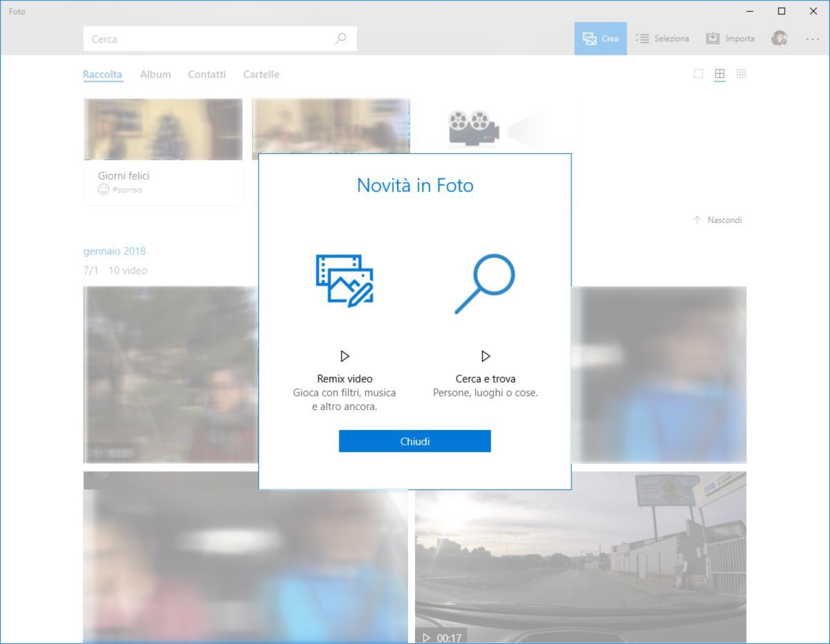The width and height of the screenshot is (830, 644).
Task: Collapse the banner with Nascondi
Action: click(718, 219)
